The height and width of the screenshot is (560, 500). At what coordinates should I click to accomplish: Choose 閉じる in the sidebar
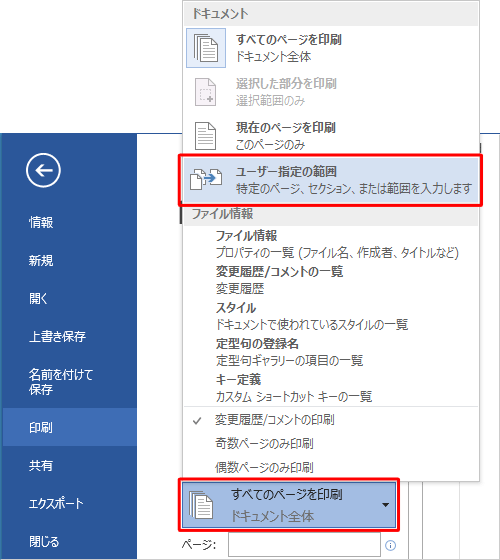pyautogui.click(x=44, y=541)
